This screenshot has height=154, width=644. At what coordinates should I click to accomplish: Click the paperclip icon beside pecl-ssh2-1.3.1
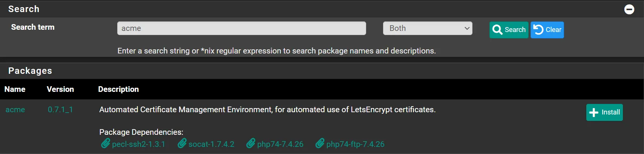(x=105, y=143)
